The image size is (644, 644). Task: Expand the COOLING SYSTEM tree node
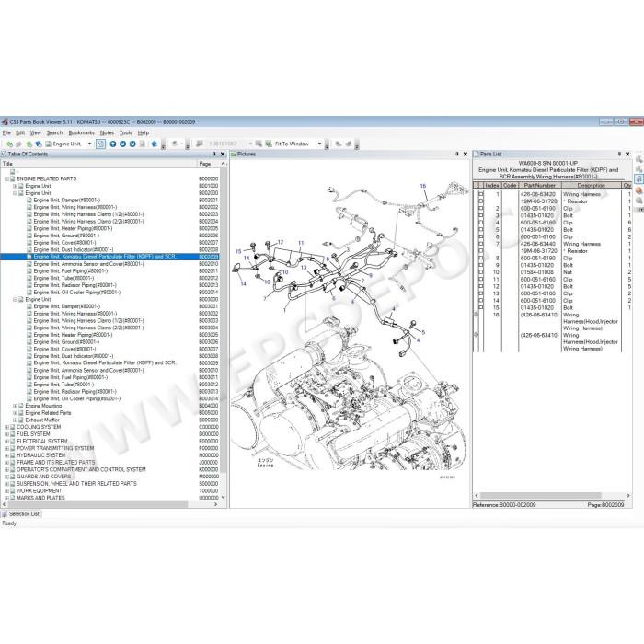coord(6,427)
